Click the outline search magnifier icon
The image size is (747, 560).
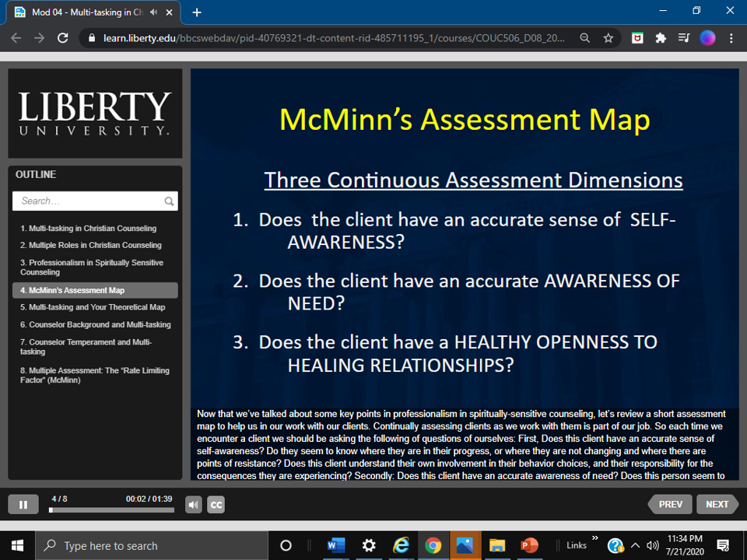[x=169, y=201]
